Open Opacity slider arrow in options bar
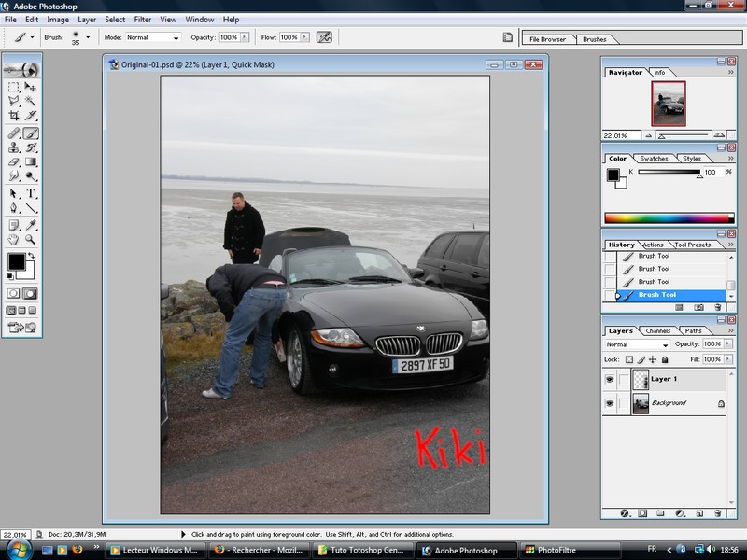 pyautogui.click(x=245, y=37)
